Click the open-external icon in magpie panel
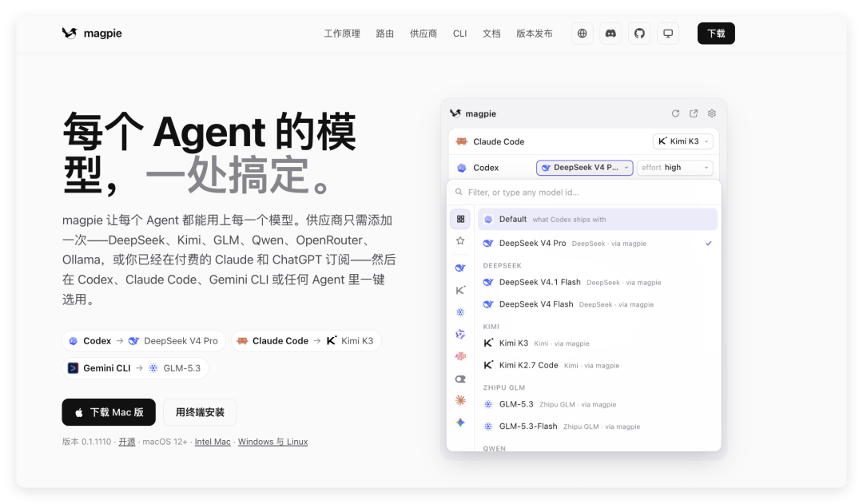 694,113
